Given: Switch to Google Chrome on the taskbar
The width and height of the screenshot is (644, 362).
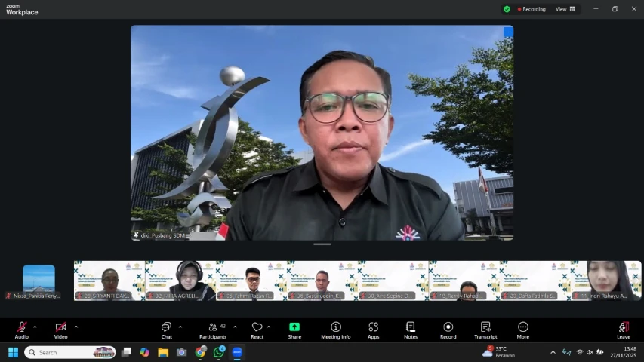Looking at the screenshot, I should [x=200, y=352].
